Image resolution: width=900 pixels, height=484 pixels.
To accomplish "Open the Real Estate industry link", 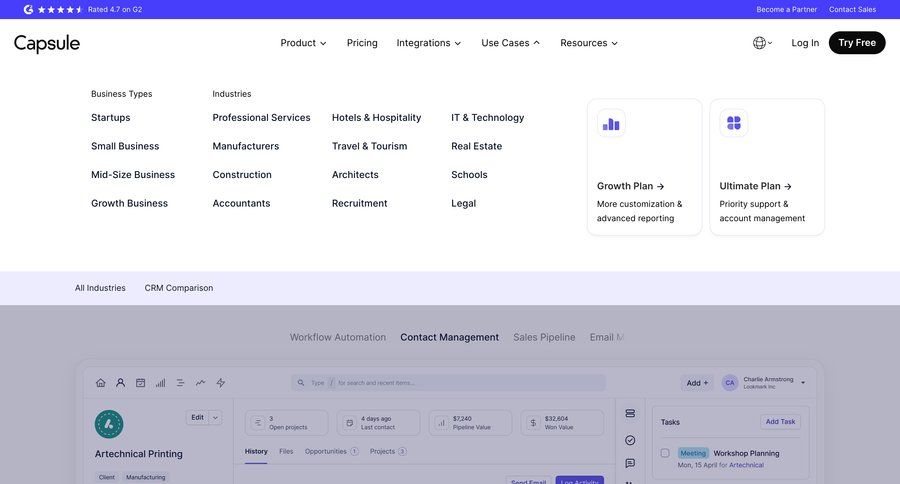I will click(476, 146).
